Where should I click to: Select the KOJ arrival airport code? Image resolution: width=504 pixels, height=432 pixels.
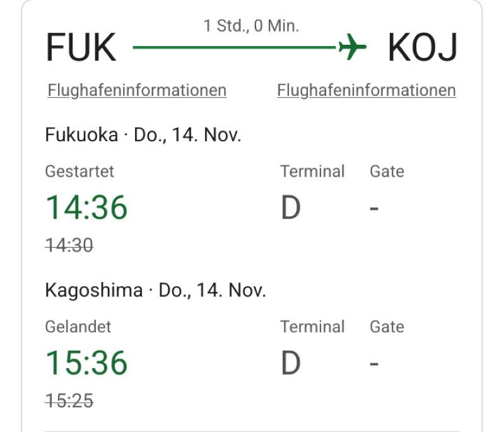tap(423, 47)
